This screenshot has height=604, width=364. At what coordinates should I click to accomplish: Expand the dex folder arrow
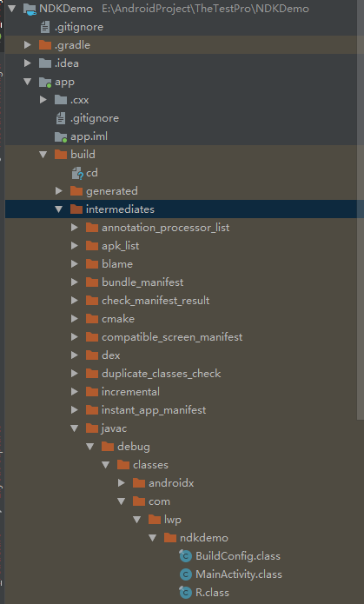pos(75,355)
